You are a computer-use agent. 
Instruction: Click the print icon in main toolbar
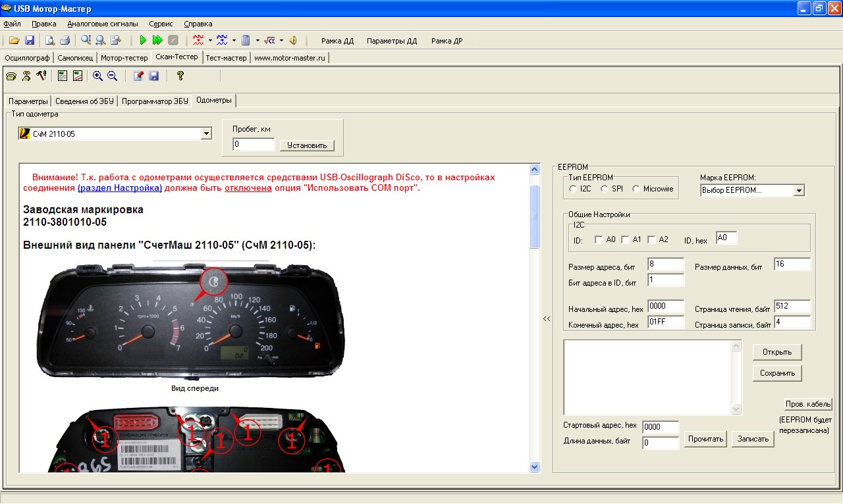(x=65, y=41)
